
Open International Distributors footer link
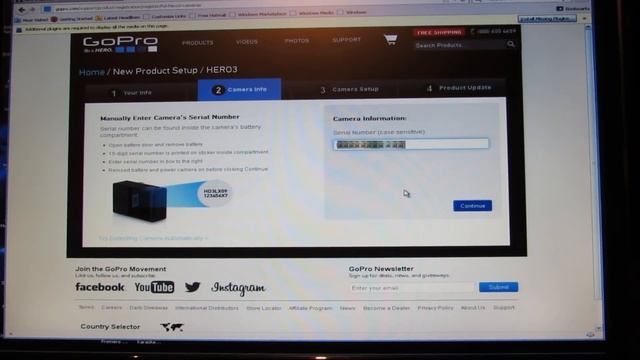[x=207, y=308]
